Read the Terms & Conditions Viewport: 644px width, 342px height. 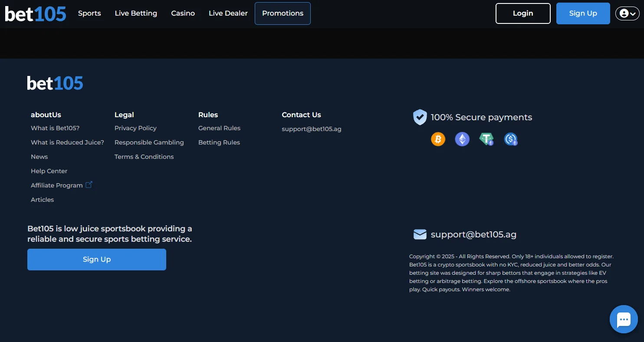144,157
